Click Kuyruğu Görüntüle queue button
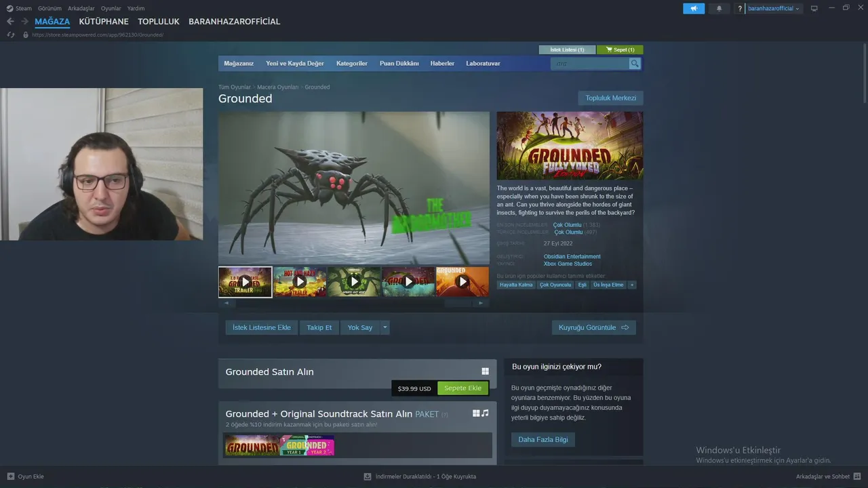Image resolution: width=868 pixels, height=488 pixels. pyautogui.click(x=594, y=327)
